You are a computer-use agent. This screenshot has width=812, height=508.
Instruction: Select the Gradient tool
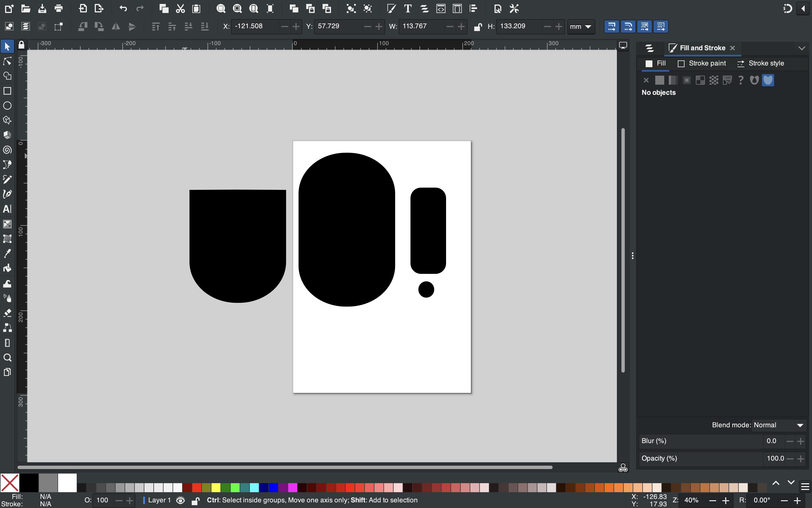pyautogui.click(x=7, y=224)
